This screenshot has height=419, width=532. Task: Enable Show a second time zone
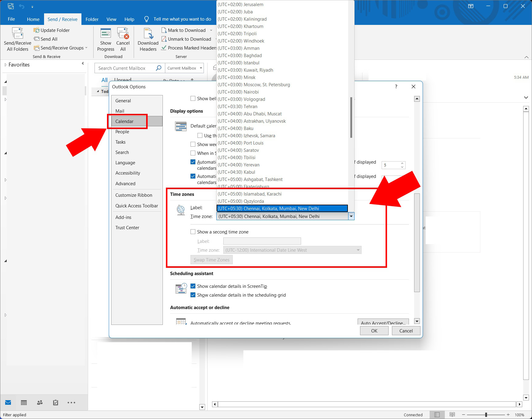click(x=193, y=231)
